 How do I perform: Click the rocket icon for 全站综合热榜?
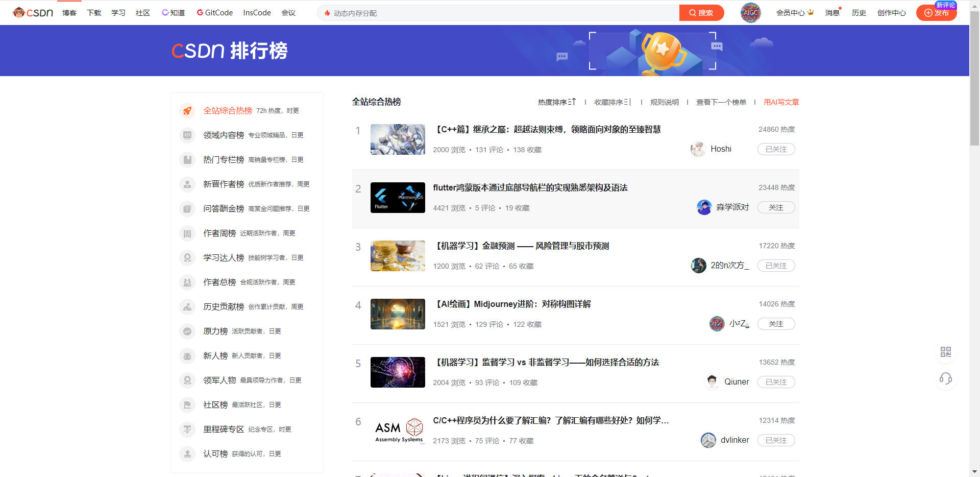(x=187, y=111)
